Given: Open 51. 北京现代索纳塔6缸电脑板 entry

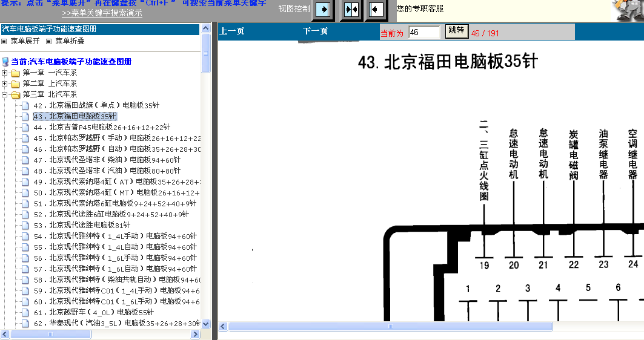Looking at the screenshot, I should pos(115,203).
